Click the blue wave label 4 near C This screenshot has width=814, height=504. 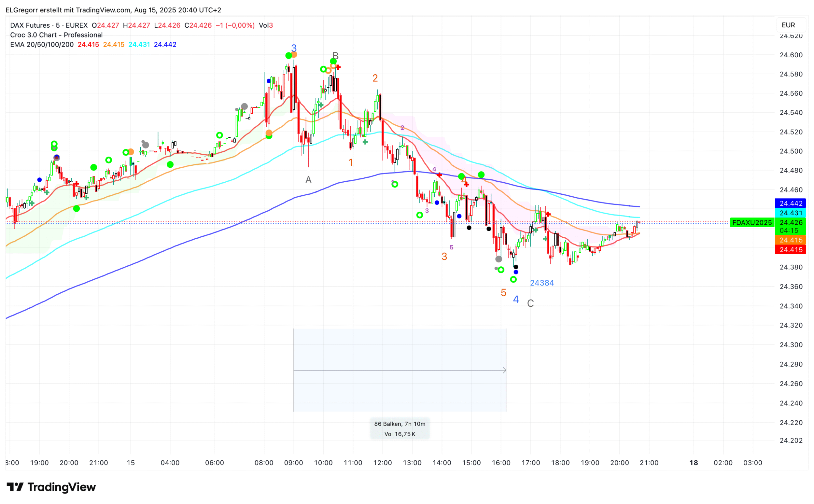(x=516, y=299)
